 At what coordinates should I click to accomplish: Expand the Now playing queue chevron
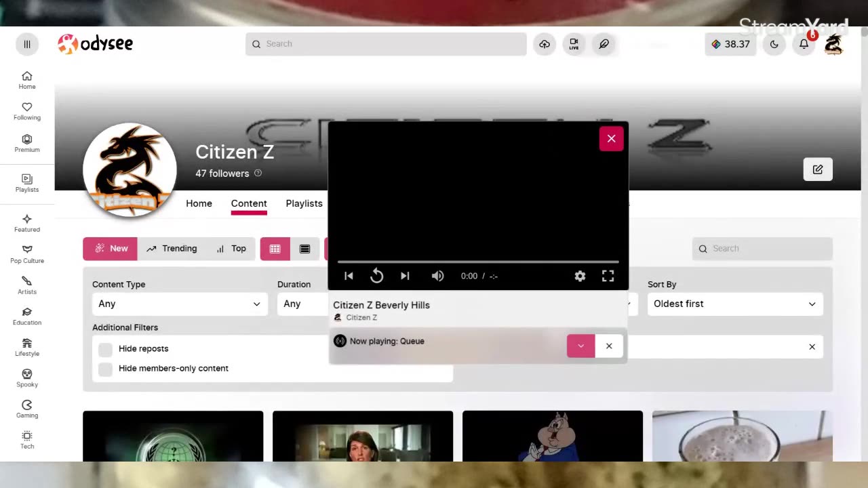(580, 346)
